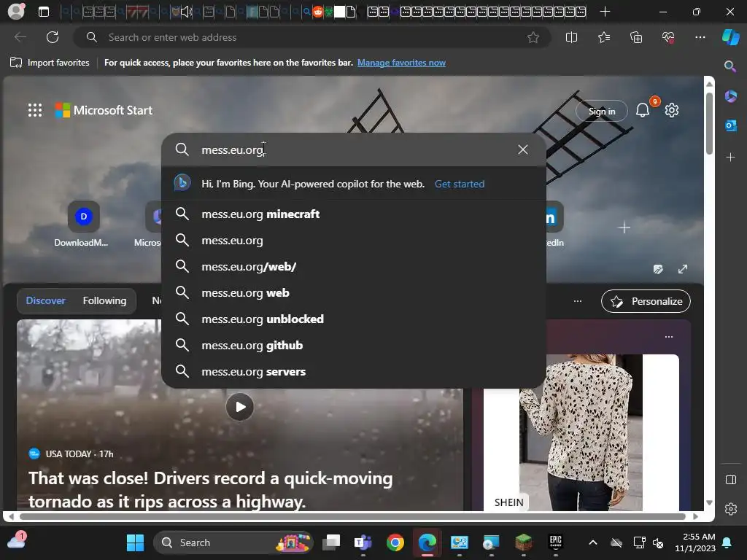
Task: Switch to the Discover tab
Action: pos(45,300)
